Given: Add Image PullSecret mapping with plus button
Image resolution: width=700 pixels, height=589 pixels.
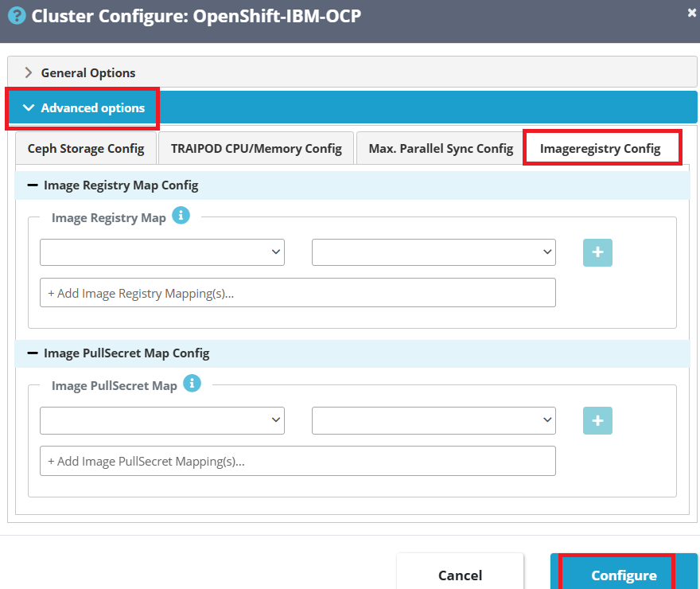Looking at the screenshot, I should [597, 420].
